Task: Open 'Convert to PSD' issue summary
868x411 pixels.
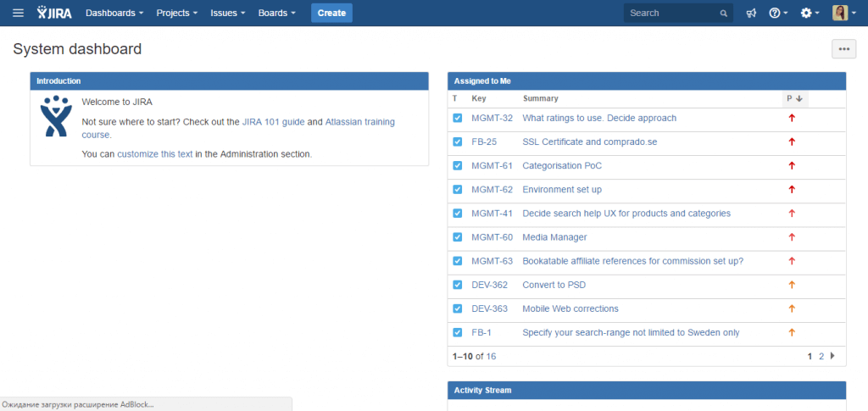Action: pyautogui.click(x=554, y=285)
